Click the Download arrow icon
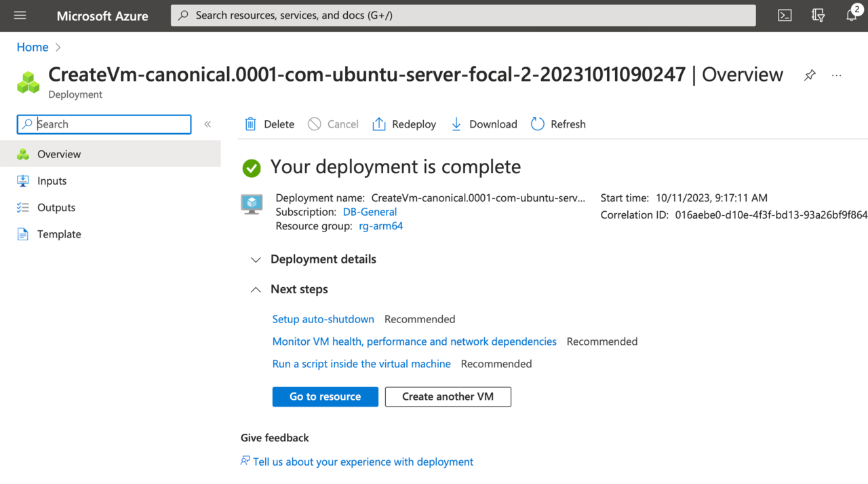868x484 pixels. (x=456, y=124)
